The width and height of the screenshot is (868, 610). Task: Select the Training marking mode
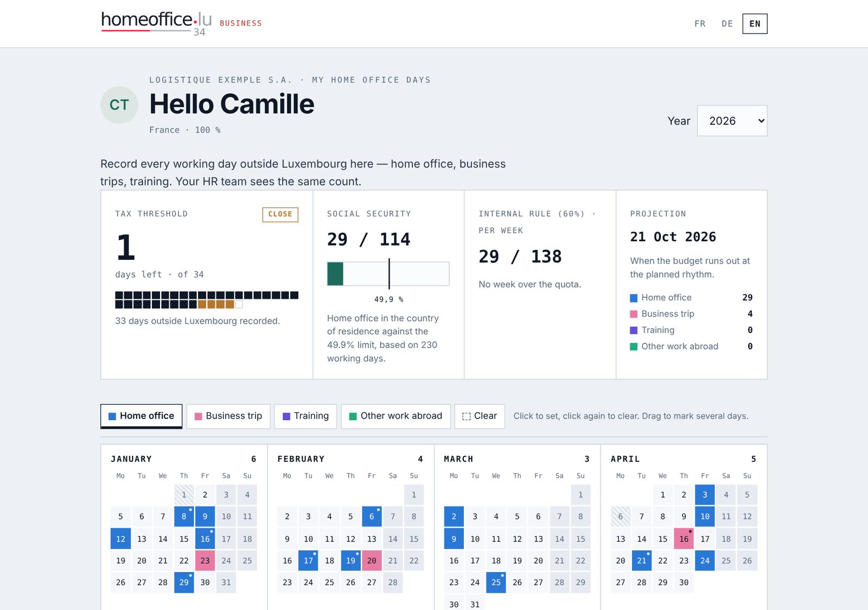[x=305, y=416]
